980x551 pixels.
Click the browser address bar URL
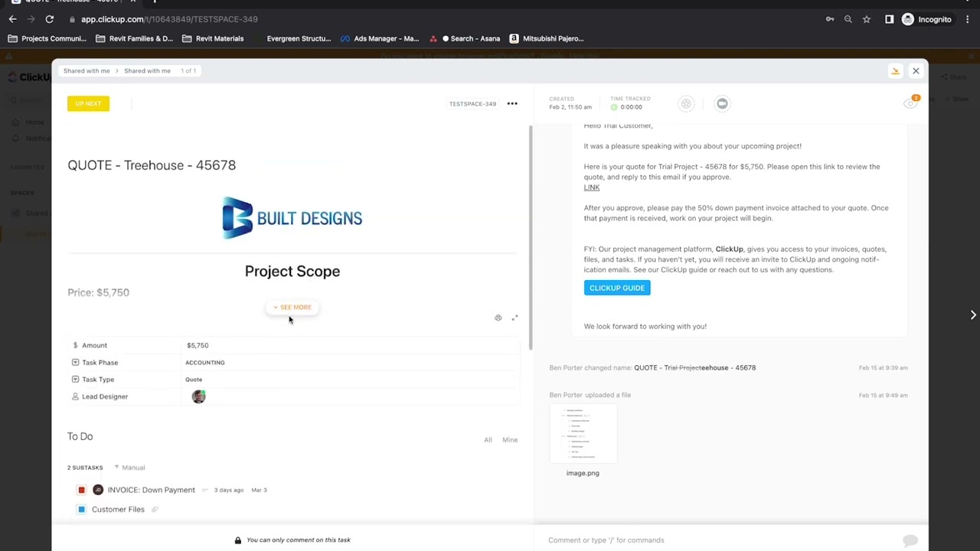169,19
